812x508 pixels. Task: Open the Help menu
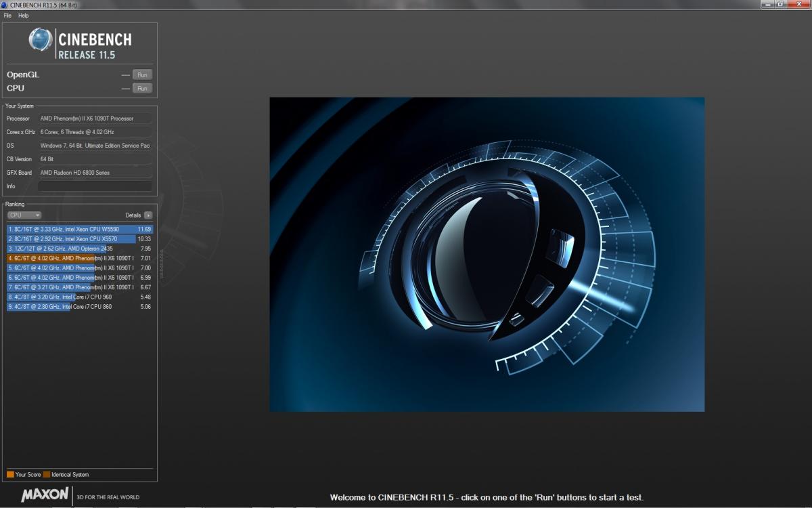[24, 16]
